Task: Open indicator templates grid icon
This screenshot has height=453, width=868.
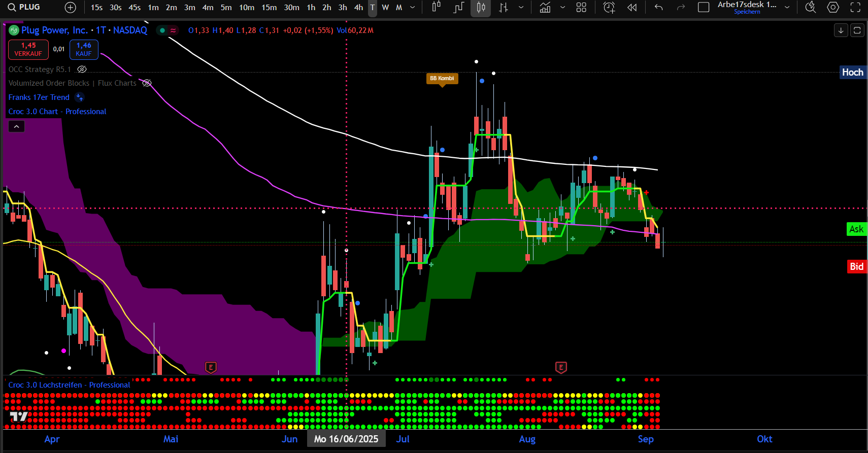Action: click(x=581, y=8)
